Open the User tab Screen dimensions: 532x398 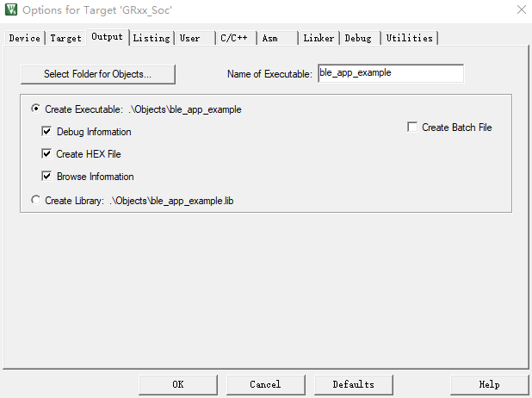click(195, 38)
